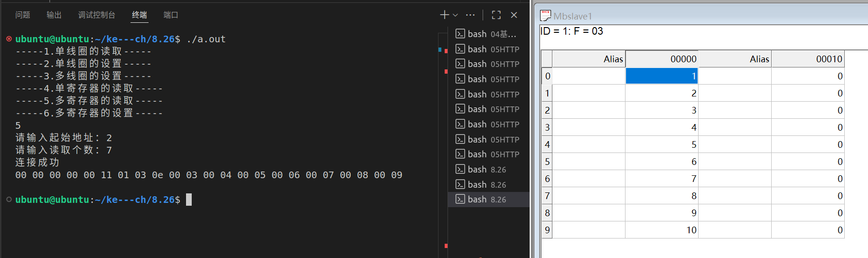The width and height of the screenshot is (868, 258).
Task: Select register cell with value 7
Action: coord(662,179)
